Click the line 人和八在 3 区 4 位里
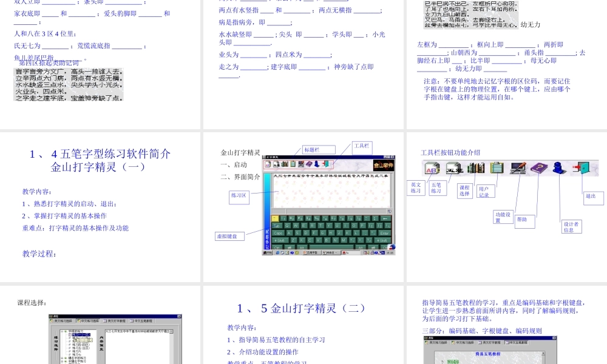This screenshot has height=364, width=607. [x=45, y=33]
